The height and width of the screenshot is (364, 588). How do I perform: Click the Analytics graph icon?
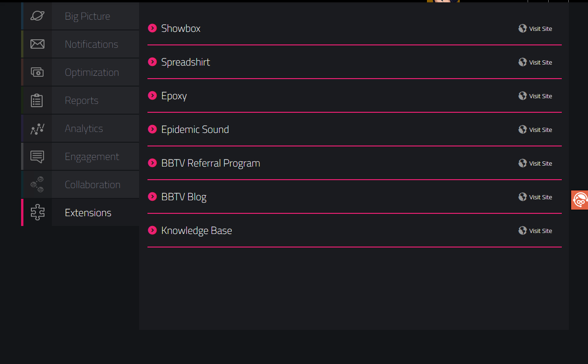pyautogui.click(x=37, y=129)
